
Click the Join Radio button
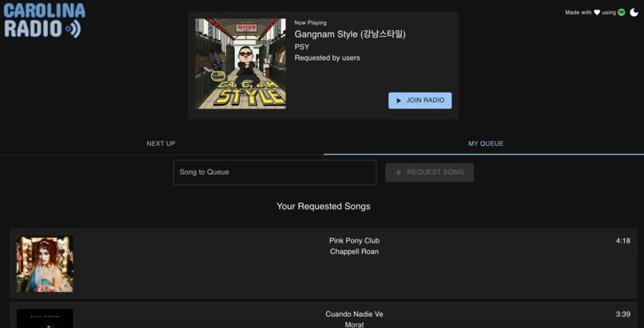coord(419,101)
